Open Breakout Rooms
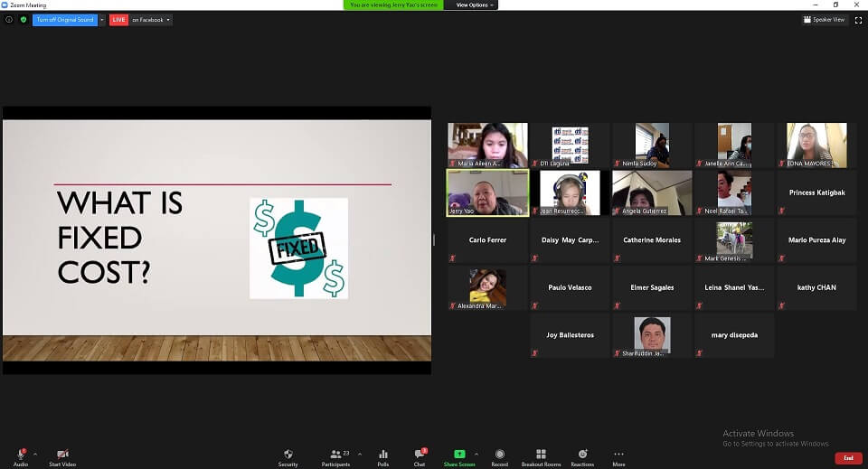 coord(541,455)
